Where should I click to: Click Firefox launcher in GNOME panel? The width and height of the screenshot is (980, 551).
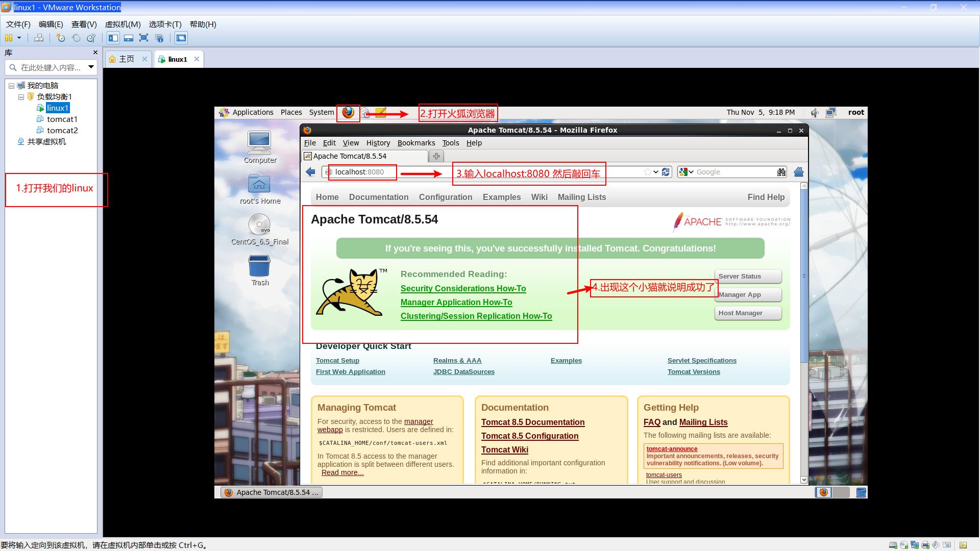348,112
